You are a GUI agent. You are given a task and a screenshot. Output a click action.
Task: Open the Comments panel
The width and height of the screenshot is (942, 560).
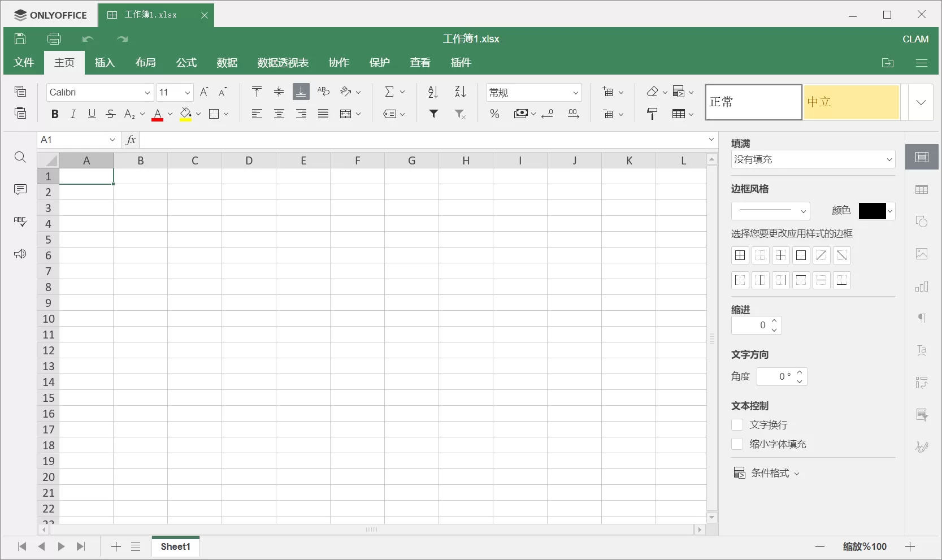[20, 189]
